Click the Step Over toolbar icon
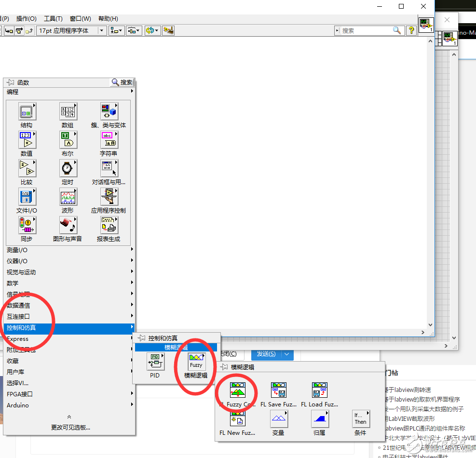 (19, 31)
